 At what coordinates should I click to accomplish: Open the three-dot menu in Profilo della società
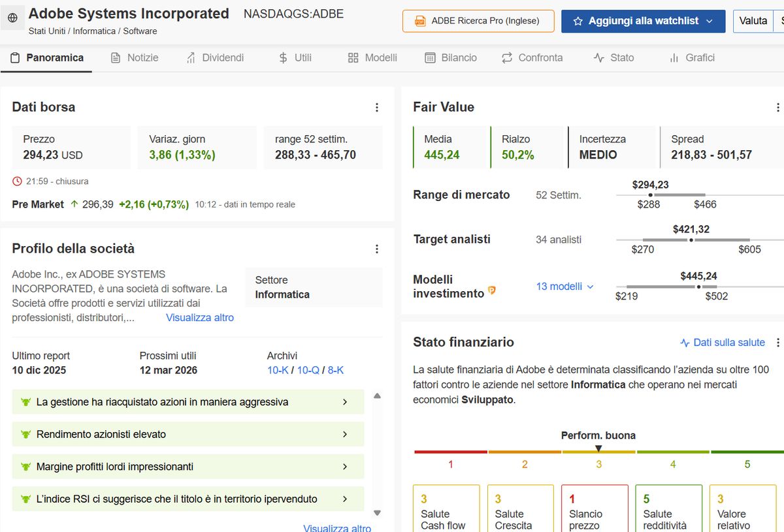[377, 249]
